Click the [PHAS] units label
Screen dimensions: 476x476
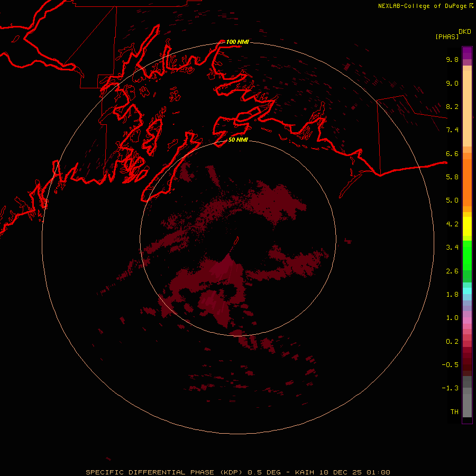point(447,36)
